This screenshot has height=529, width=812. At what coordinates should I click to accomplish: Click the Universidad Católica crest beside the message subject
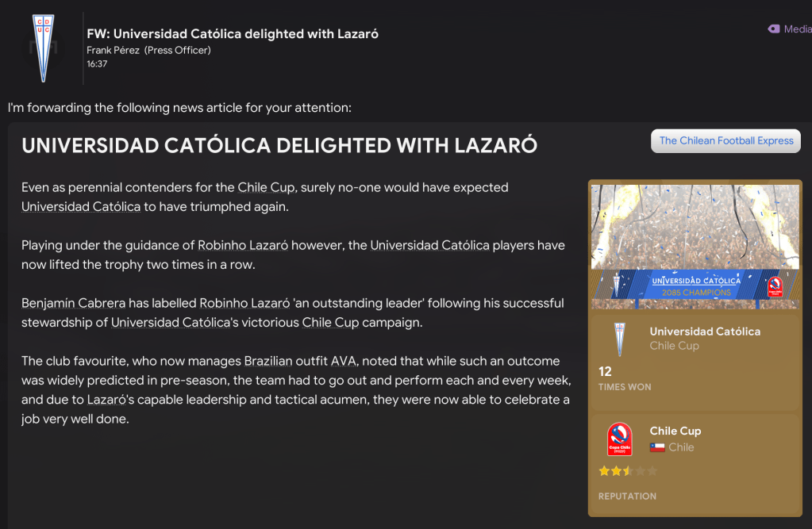coord(43,48)
